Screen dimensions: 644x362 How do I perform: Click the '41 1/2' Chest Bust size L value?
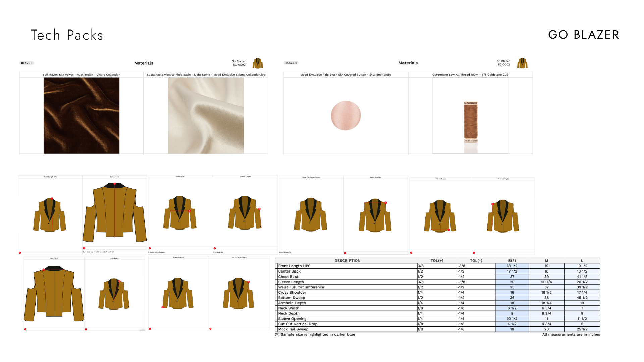coord(582,277)
